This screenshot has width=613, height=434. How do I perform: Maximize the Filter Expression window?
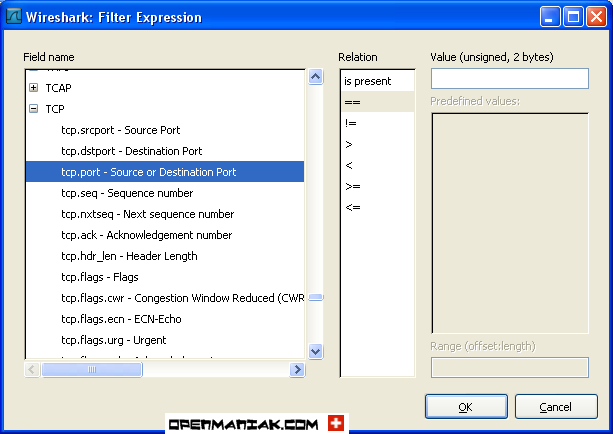[573, 17]
